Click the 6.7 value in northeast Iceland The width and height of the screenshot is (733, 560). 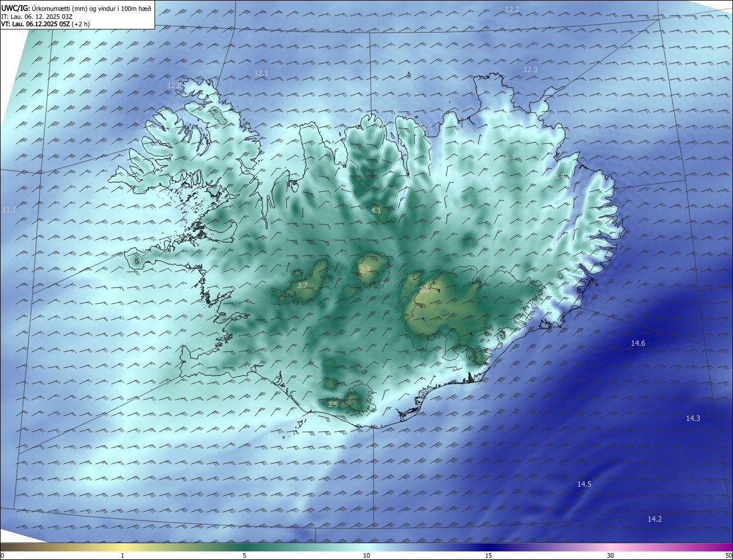coord(511,157)
